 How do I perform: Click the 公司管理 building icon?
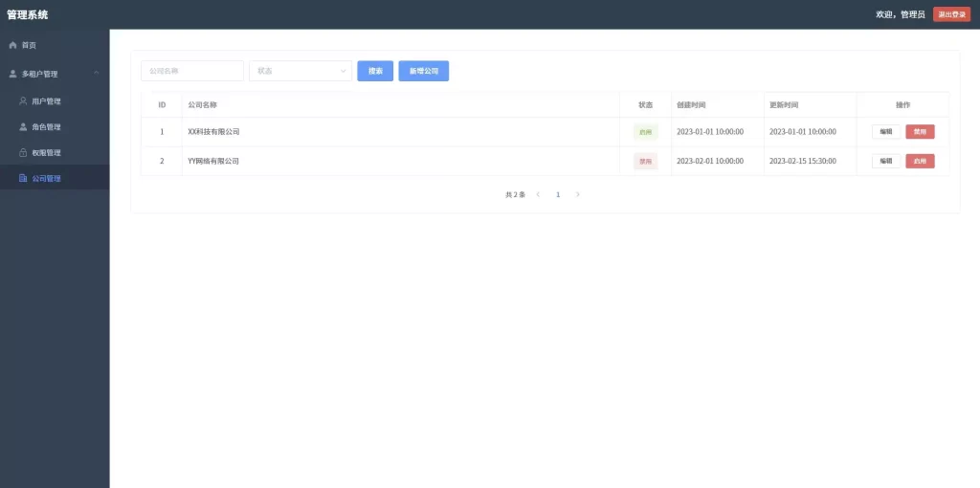tap(23, 178)
